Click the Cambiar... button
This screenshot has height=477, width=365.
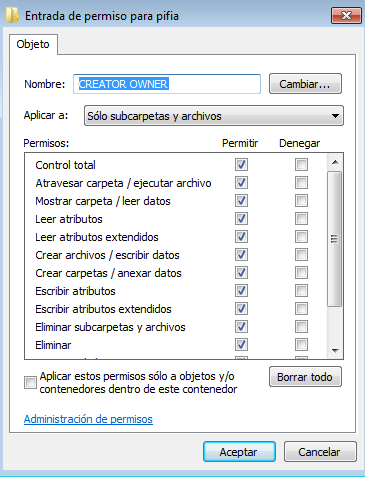305,84
